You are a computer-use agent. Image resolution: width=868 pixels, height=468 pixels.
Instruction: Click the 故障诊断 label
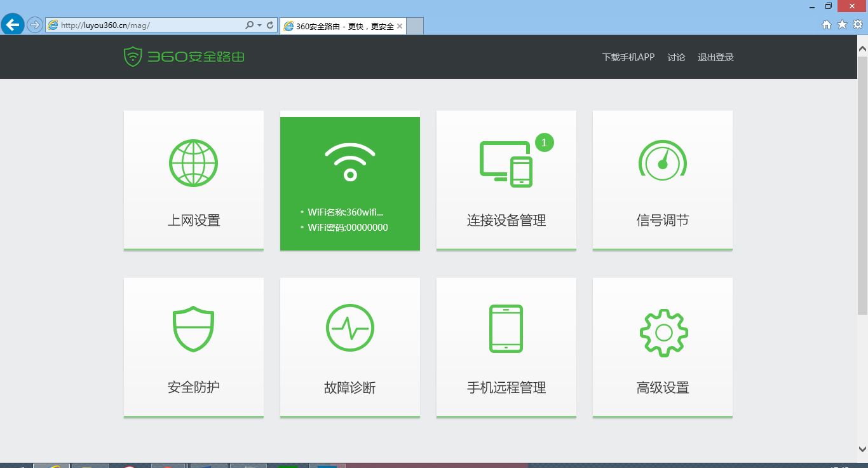coord(350,387)
